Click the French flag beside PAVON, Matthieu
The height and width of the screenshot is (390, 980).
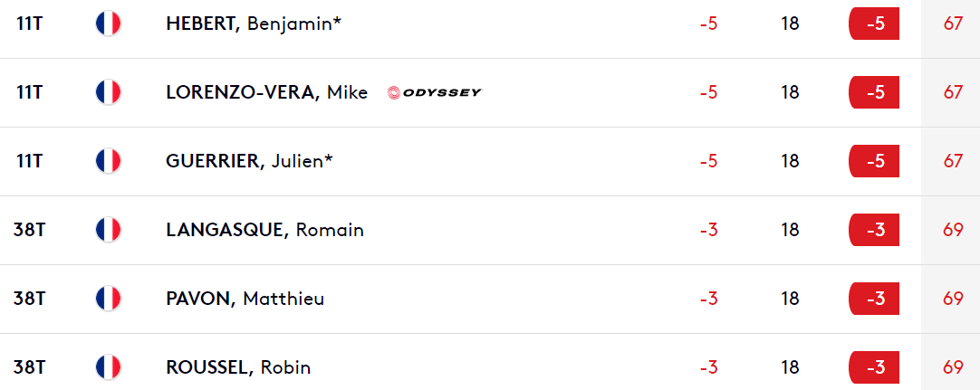pyautogui.click(x=108, y=299)
